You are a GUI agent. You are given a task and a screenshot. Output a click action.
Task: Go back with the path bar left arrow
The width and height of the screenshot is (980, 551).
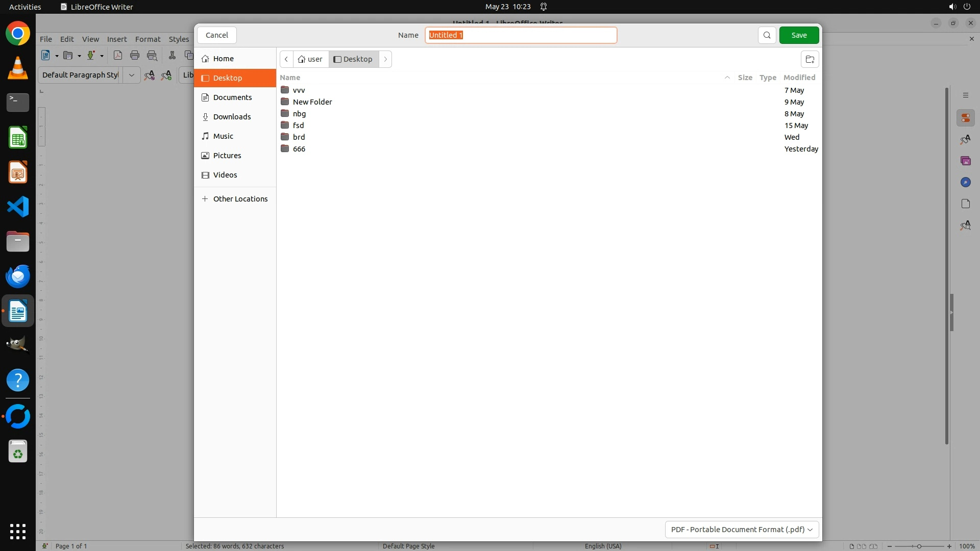click(286, 59)
